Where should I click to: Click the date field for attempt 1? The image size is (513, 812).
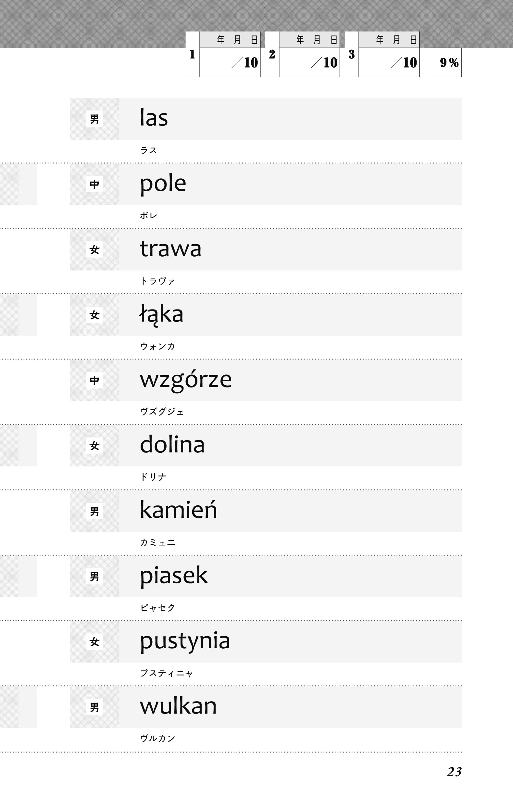pyautogui.click(x=230, y=40)
